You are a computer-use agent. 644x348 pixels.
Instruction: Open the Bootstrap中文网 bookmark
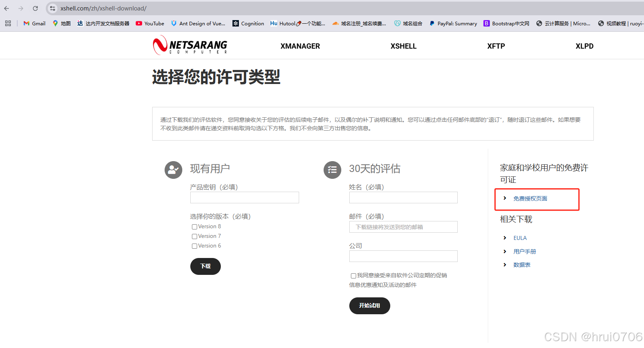click(506, 23)
